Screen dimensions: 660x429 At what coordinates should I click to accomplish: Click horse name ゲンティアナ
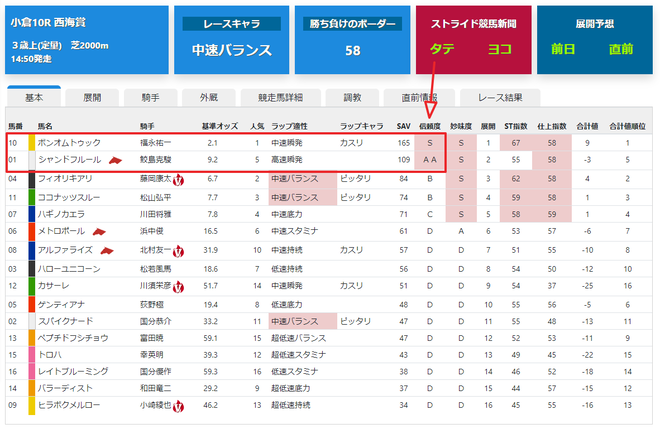(x=61, y=304)
